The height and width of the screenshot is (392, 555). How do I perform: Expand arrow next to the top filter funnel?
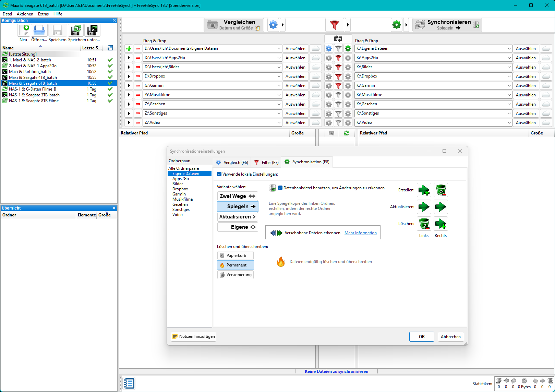pyautogui.click(x=348, y=25)
